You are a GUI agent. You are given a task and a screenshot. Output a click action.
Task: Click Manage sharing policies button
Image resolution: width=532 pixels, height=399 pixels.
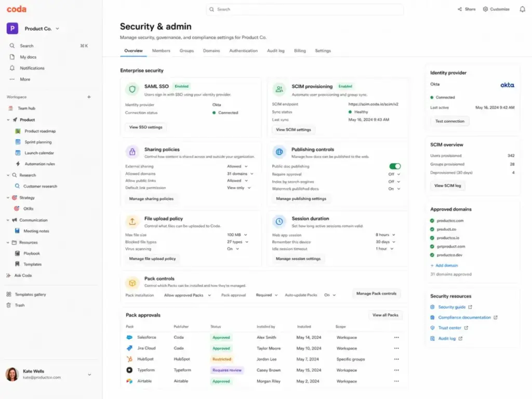point(151,199)
